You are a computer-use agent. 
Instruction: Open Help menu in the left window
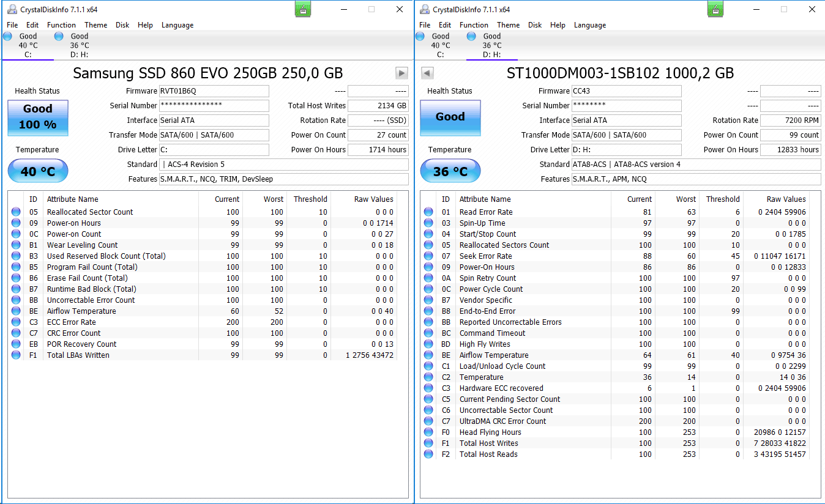coord(145,25)
